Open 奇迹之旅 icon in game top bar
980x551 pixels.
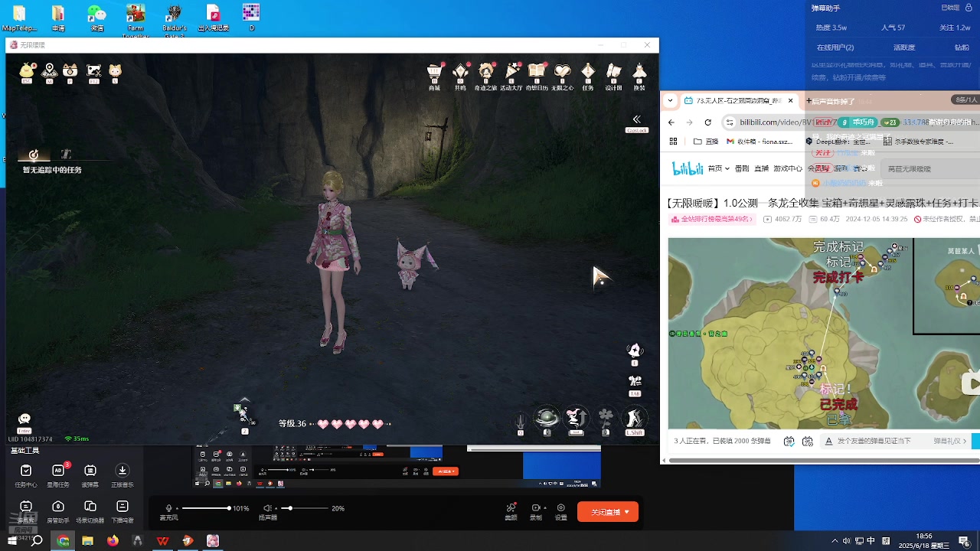(486, 71)
